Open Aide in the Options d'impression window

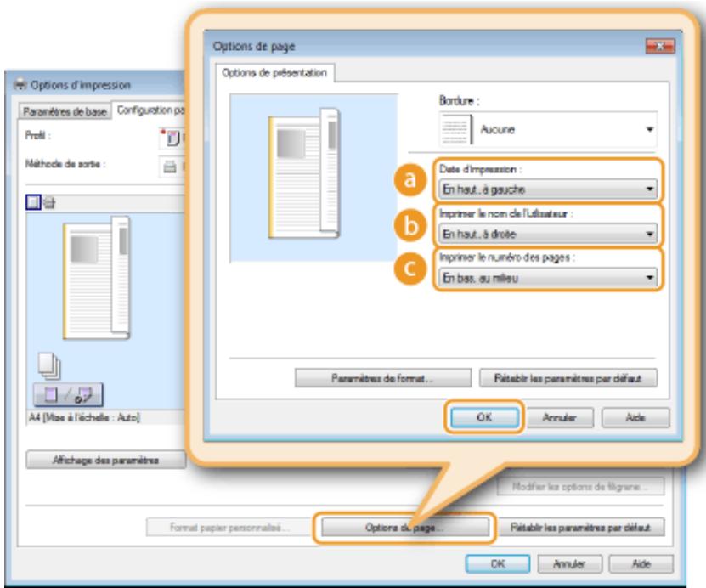(641, 563)
